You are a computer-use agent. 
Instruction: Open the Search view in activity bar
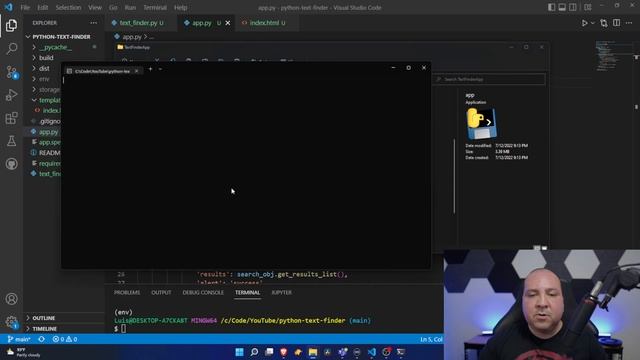(11, 49)
